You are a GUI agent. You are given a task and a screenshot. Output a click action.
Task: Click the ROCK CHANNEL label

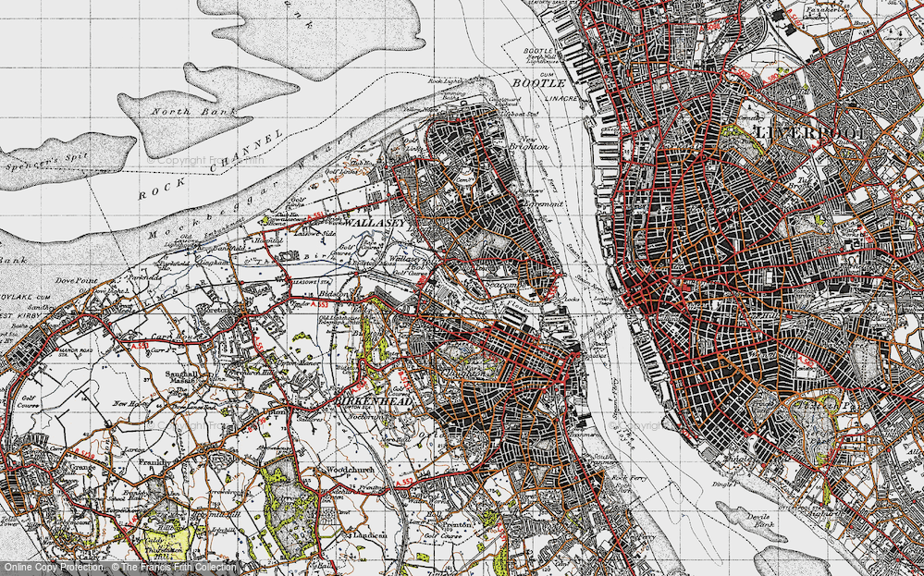[211, 165]
